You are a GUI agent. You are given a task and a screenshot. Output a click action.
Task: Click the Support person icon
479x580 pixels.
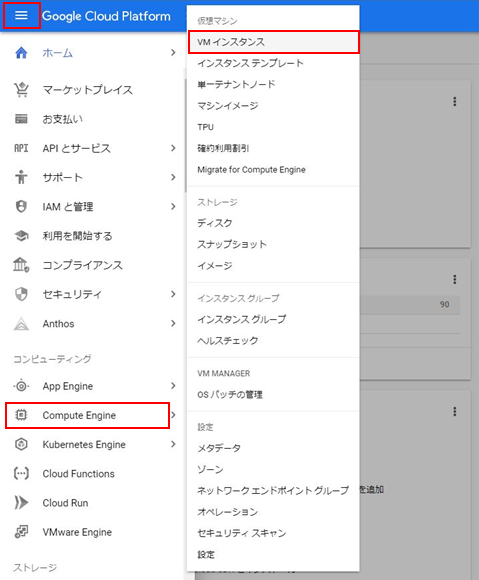(21, 177)
